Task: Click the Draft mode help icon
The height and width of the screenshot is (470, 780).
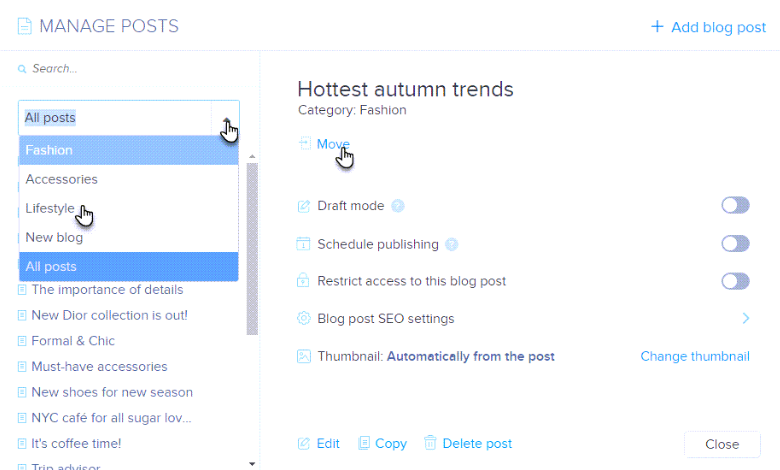Action: click(398, 206)
